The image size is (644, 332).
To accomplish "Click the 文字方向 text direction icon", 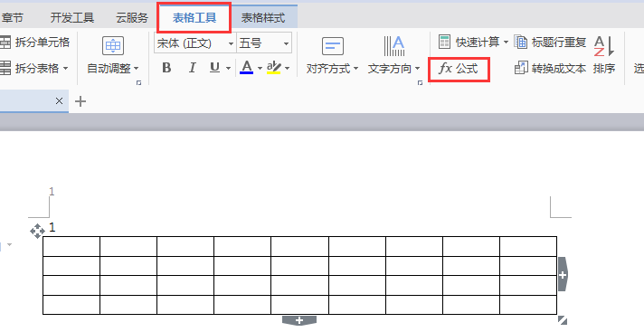I will (393, 46).
